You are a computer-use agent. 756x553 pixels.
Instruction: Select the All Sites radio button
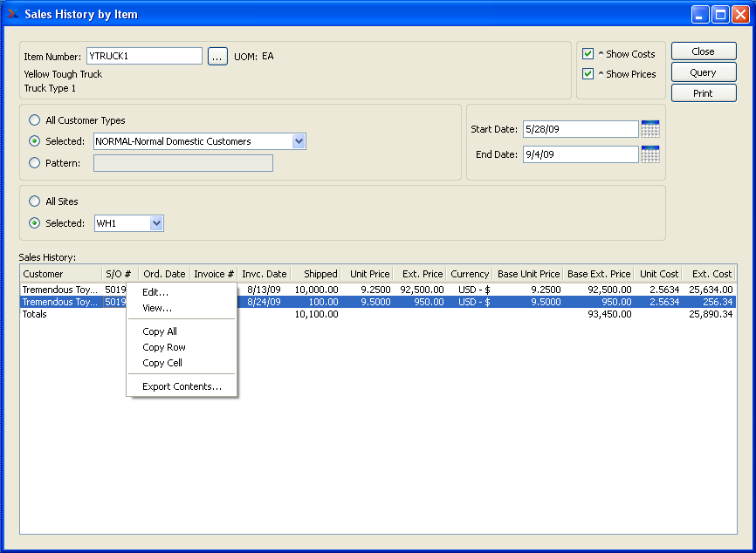pos(35,201)
